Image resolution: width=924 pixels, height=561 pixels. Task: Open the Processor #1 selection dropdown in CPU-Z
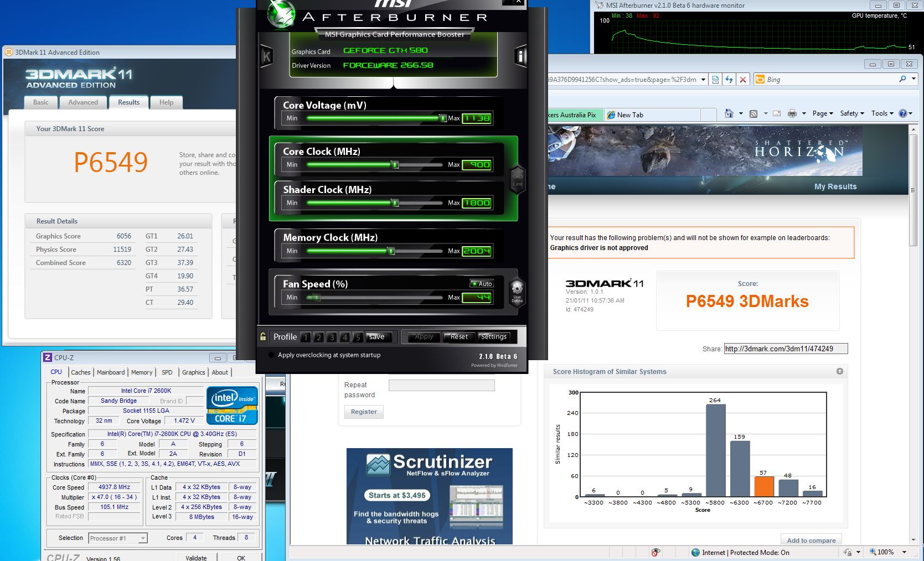click(117, 538)
